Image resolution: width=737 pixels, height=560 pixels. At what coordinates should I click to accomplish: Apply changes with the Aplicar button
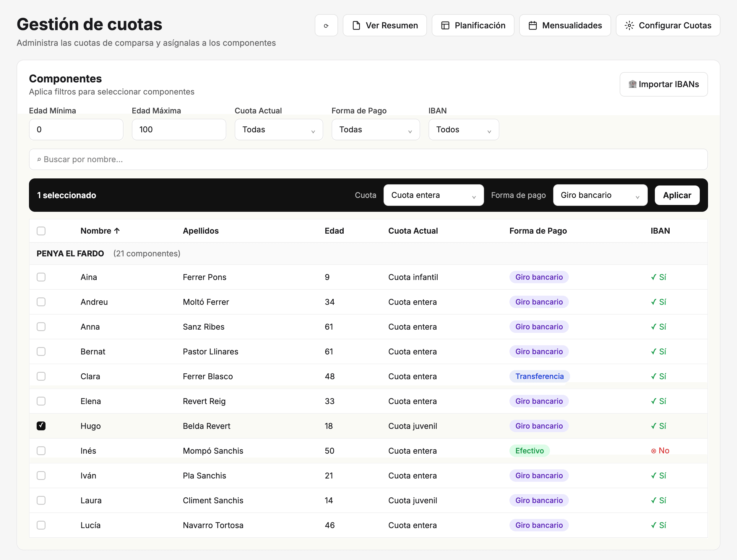point(677,195)
